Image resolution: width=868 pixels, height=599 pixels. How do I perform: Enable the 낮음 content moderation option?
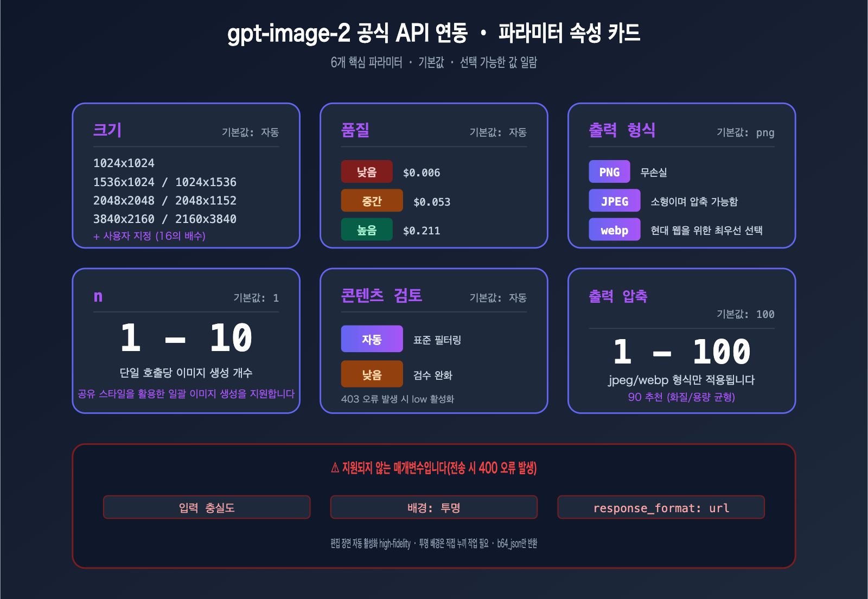click(372, 374)
